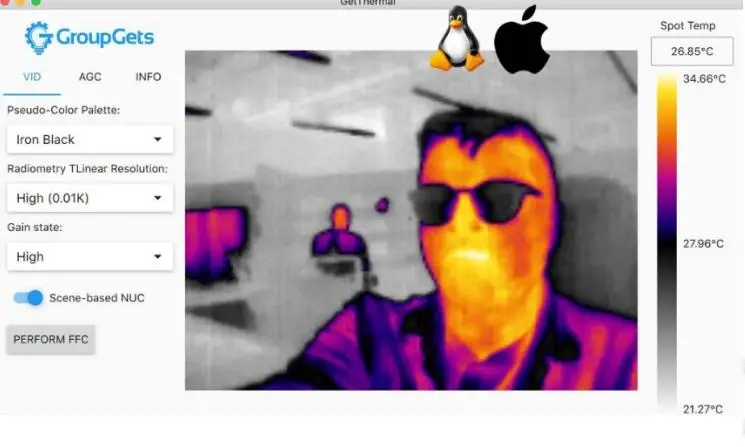
Task: Open the Iron Black palette dropdown
Action: coord(90,139)
